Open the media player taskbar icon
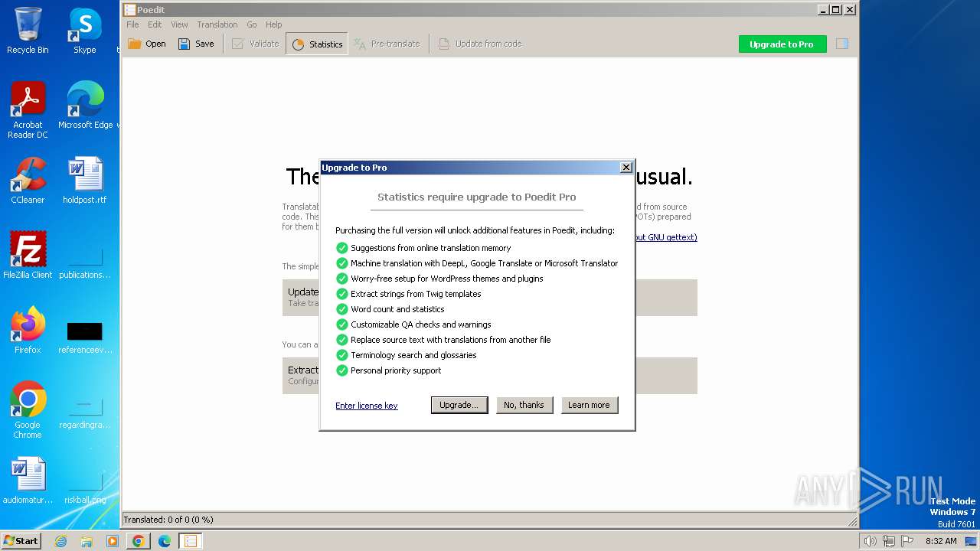The height and width of the screenshot is (551, 980). pyautogui.click(x=113, y=541)
